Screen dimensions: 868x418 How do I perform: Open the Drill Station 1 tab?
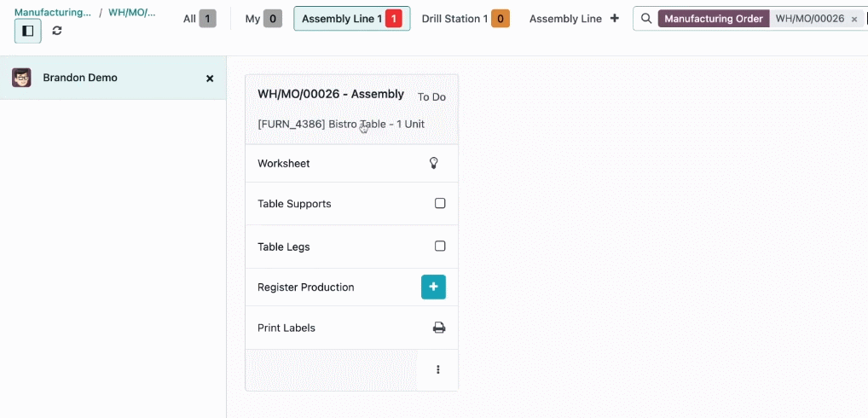click(x=466, y=19)
